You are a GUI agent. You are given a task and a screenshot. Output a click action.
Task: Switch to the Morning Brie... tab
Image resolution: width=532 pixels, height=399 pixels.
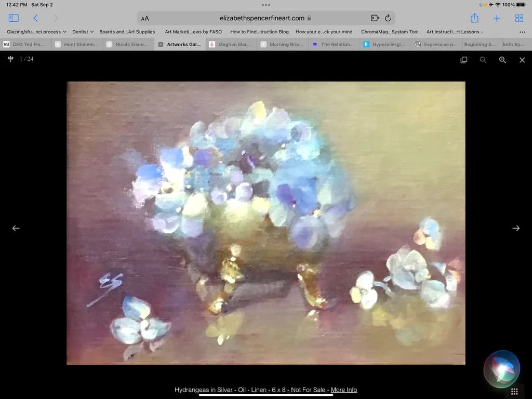pyautogui.click(x=282, y=45)
